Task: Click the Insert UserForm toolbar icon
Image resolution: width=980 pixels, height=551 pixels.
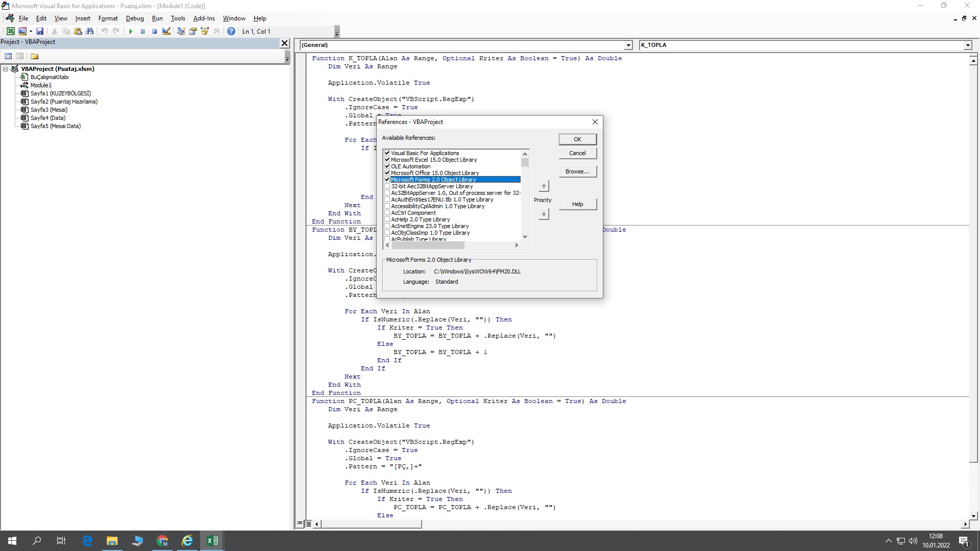Action: (x=22, y=31)
